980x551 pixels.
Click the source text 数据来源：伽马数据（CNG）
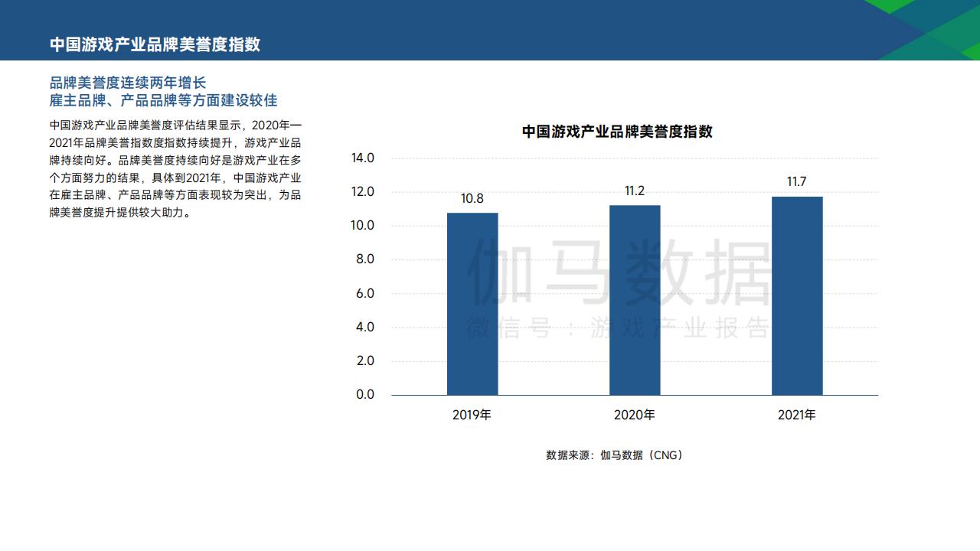pyautogui.click(x=612, y=454)
